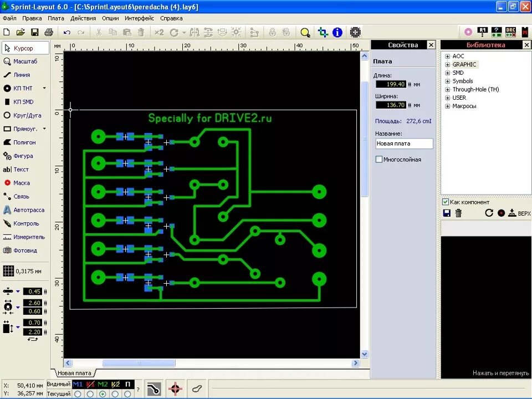Click the red crosshair origin icon
This screenshot has width=532, height=399.
[175, 388]
